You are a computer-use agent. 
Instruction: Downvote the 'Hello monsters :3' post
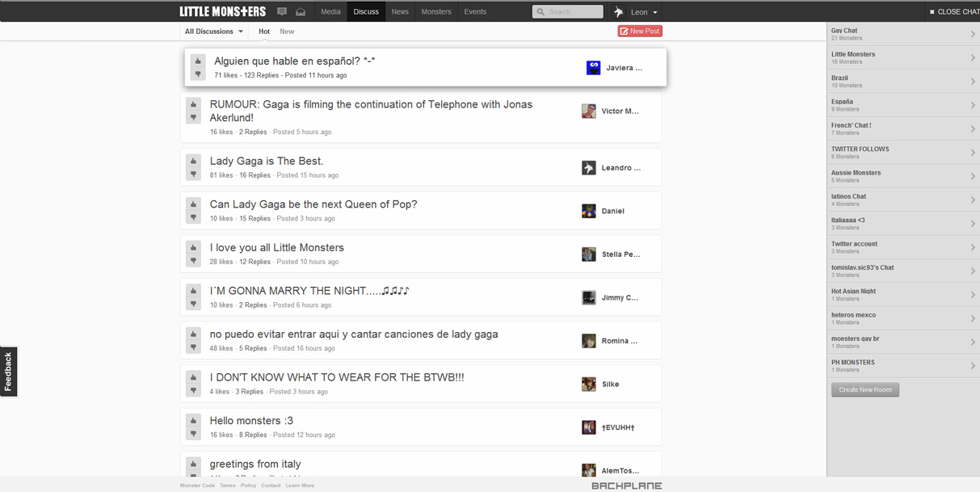pos(193,434)
